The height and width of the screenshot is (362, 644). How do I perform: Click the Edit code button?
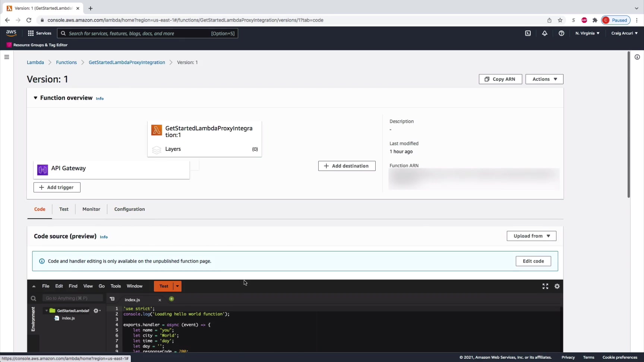[533, 261]
